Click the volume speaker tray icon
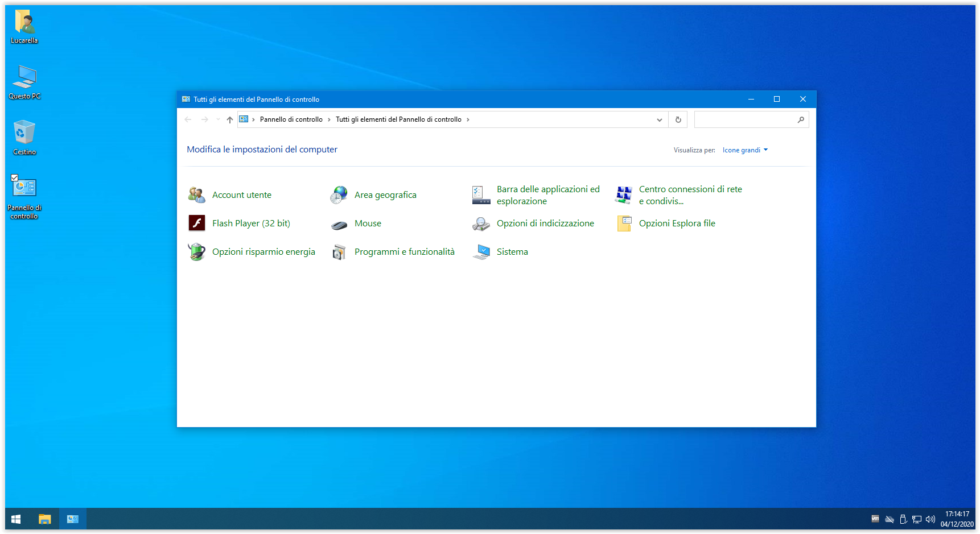The width and height of the screenshot is (980, 534). coord(930,519)
